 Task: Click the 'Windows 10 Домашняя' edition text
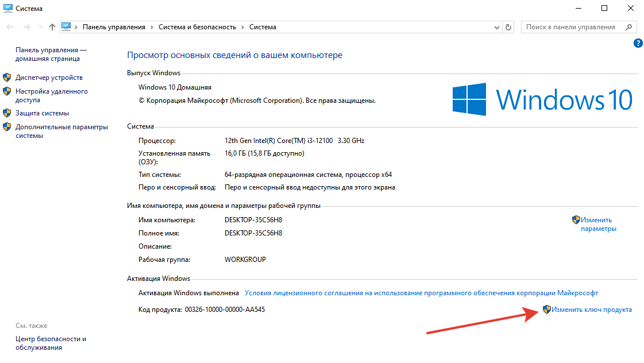pyautogui.click(x=175, y=87)
